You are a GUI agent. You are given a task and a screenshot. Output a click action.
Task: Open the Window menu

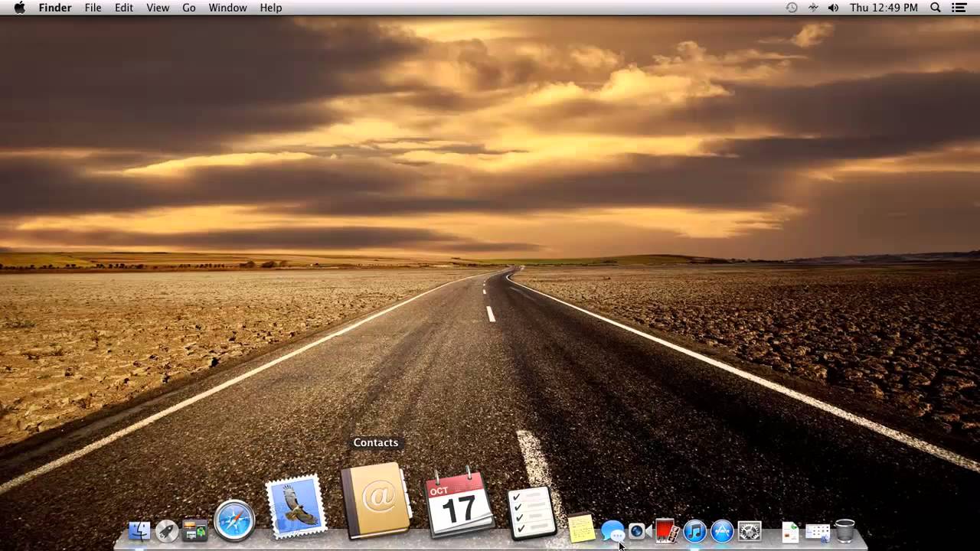[x=227, y=8]
